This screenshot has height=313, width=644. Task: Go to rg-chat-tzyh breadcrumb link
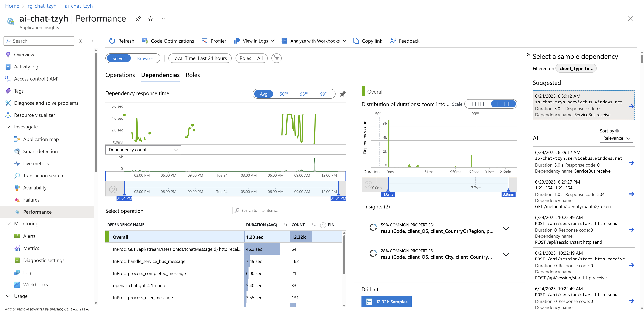[x=42, y=6]
